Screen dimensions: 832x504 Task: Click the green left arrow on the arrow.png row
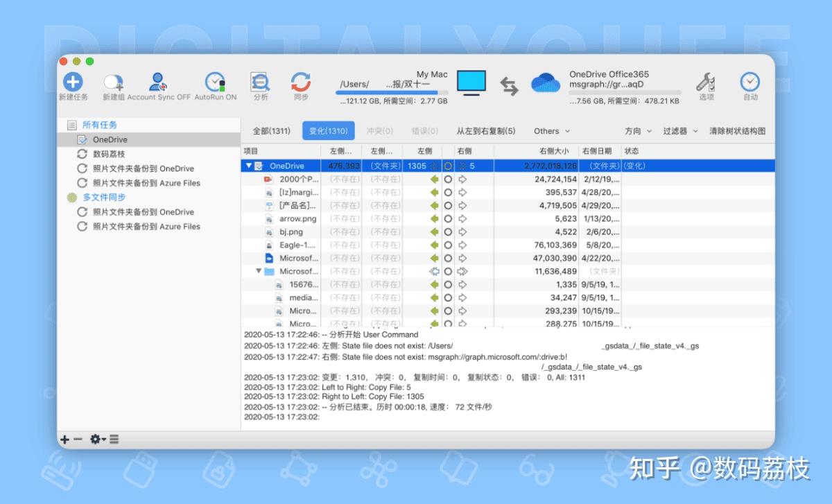[x=435, y=218]
